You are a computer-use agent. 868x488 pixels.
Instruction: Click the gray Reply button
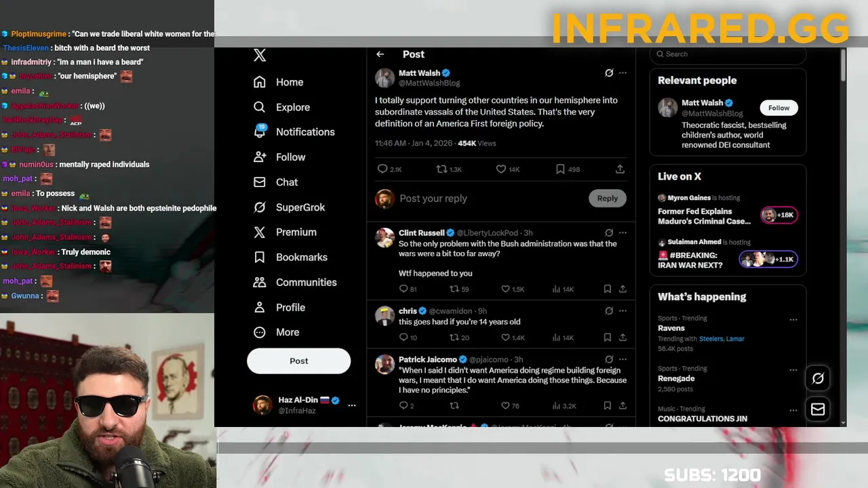coord(608,199)
